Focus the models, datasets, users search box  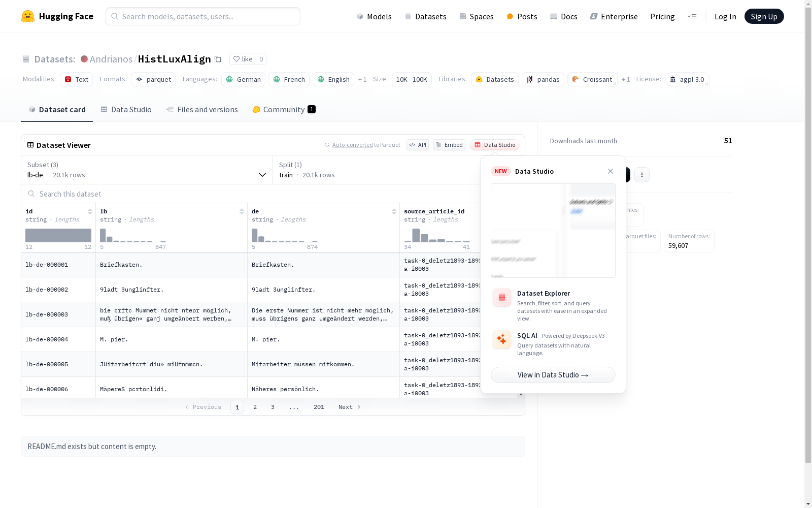[203, 16]
